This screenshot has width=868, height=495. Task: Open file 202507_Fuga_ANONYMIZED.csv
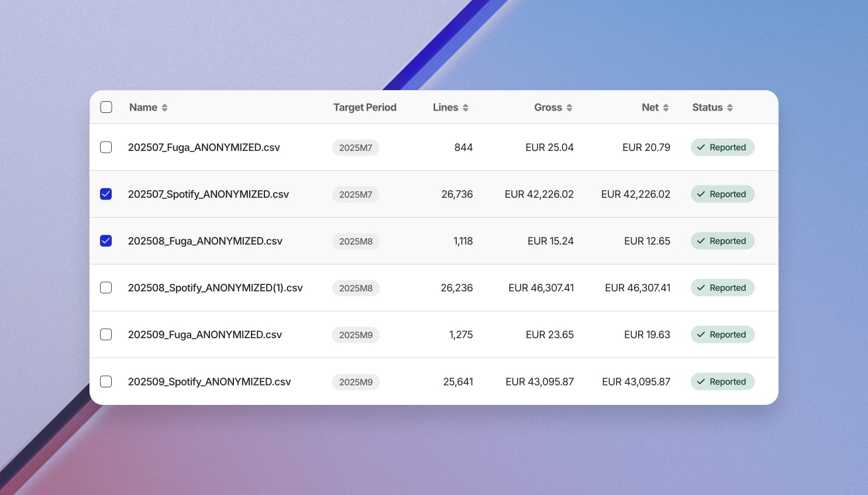[204, 147]
